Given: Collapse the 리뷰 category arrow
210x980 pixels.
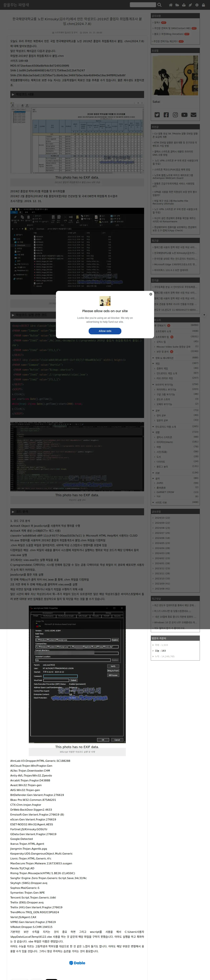Looking at the screenshot, I should [153, 473].
